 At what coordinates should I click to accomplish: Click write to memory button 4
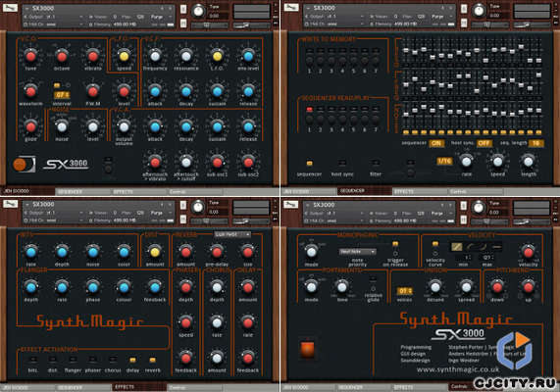[342, 61]
